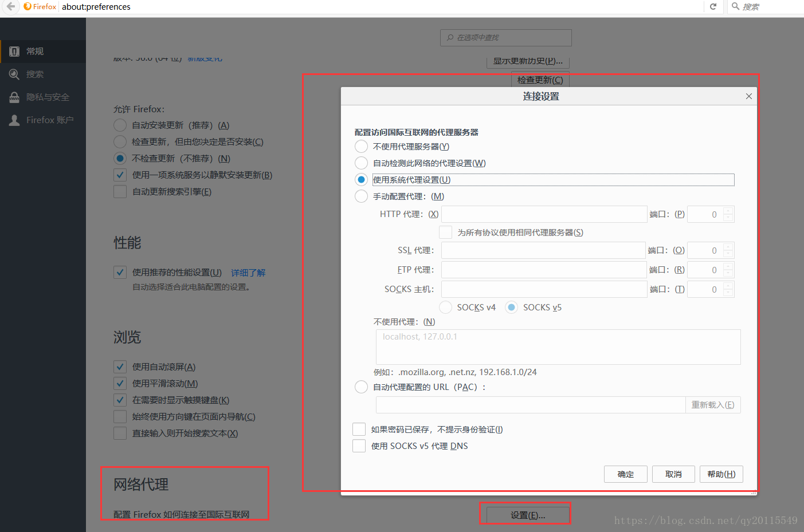Choose SOCKS v4 radio button
The image size is (804, 532).
445,308
